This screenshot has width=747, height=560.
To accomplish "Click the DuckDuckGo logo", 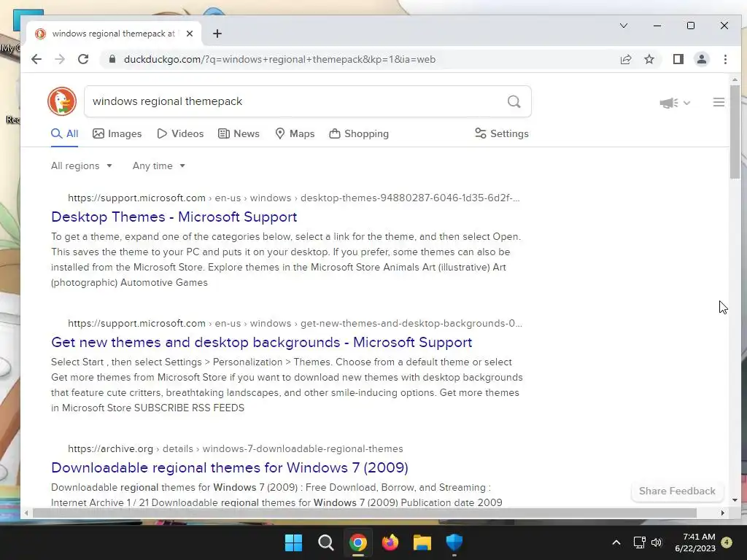I will tap(62, 101).
